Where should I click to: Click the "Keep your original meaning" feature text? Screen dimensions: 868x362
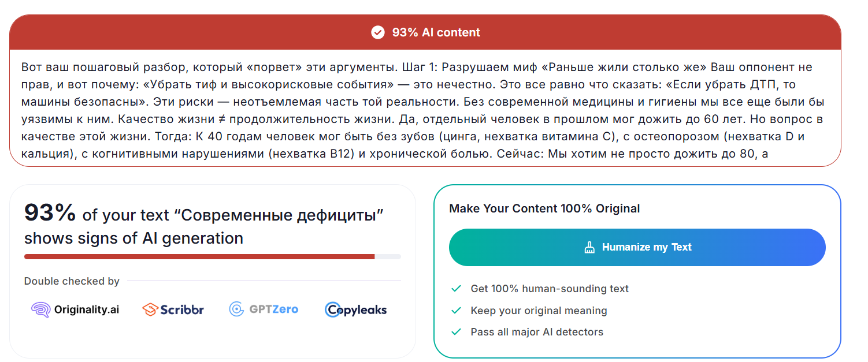539,311
